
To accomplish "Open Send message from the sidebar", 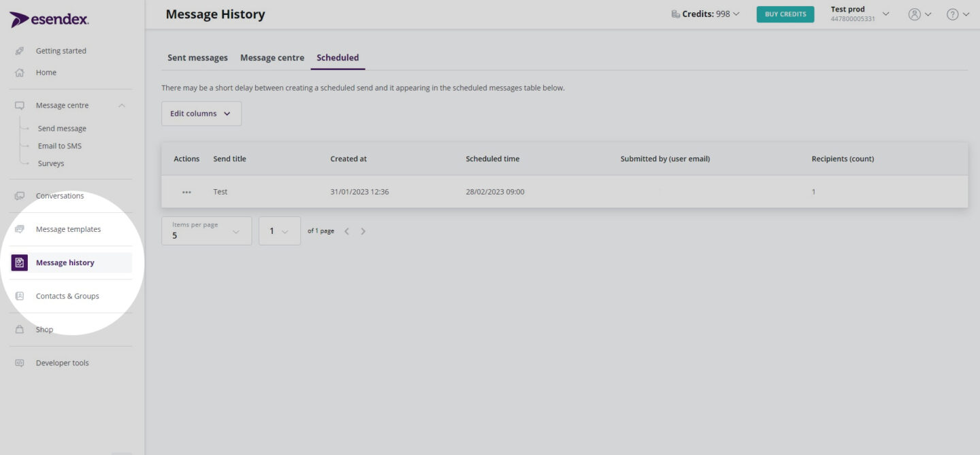I will tap(62, 128).
